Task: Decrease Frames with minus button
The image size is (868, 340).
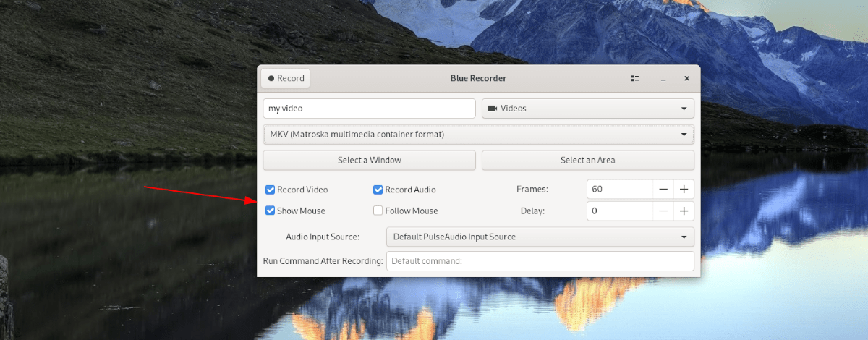Action: pyautogui.click(x=663, y=190)
